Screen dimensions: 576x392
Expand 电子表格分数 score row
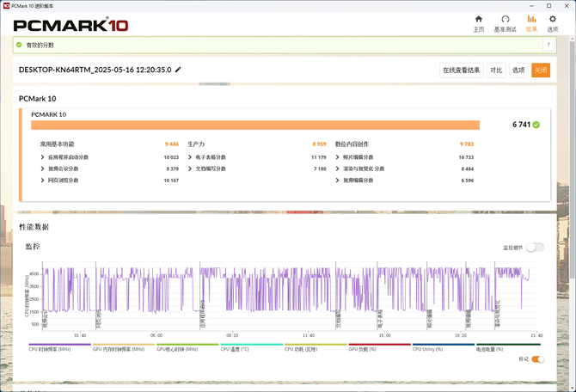coord(191,157)
